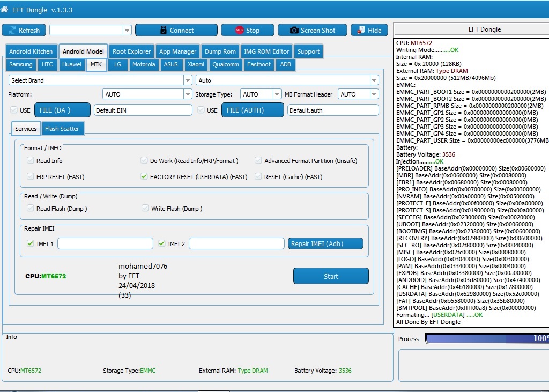Click the 'Battery Voltage: 3536' status text

(x=322, y=370)
